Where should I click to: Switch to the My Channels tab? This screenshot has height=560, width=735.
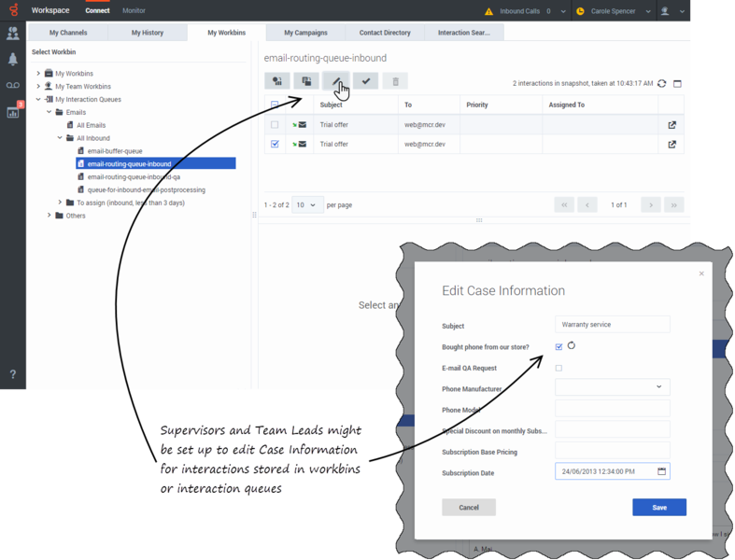click(68, 33)
